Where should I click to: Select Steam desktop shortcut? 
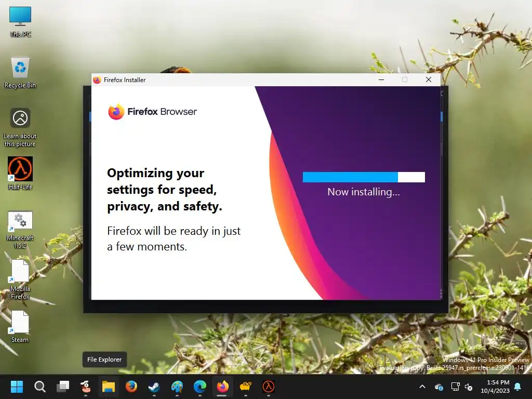(20, 326)
